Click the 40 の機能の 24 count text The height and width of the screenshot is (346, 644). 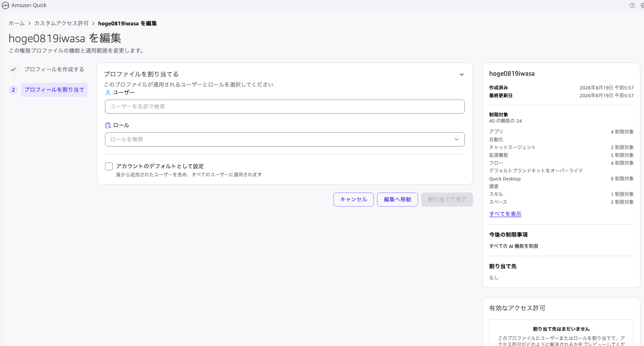(x=505, y=121)
